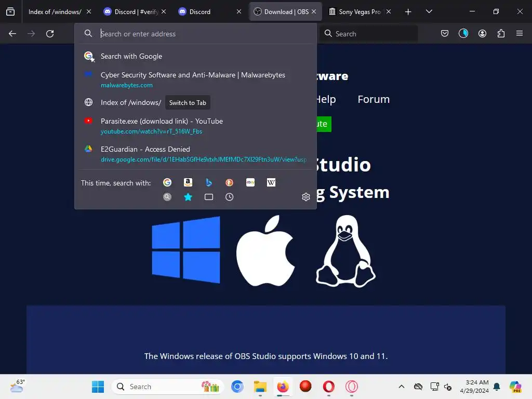
Task: Click the Search with Google suggestion
Action: (x=195, y=56)
